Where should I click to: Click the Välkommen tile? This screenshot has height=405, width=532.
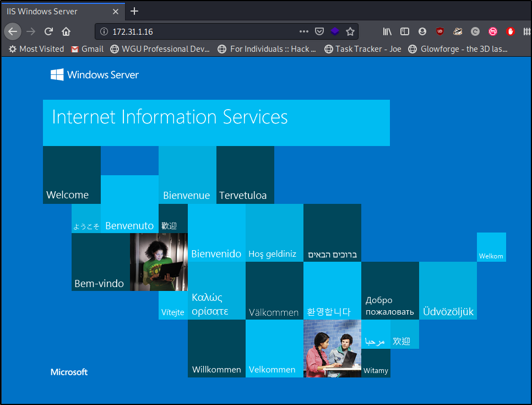pos(274,290)
